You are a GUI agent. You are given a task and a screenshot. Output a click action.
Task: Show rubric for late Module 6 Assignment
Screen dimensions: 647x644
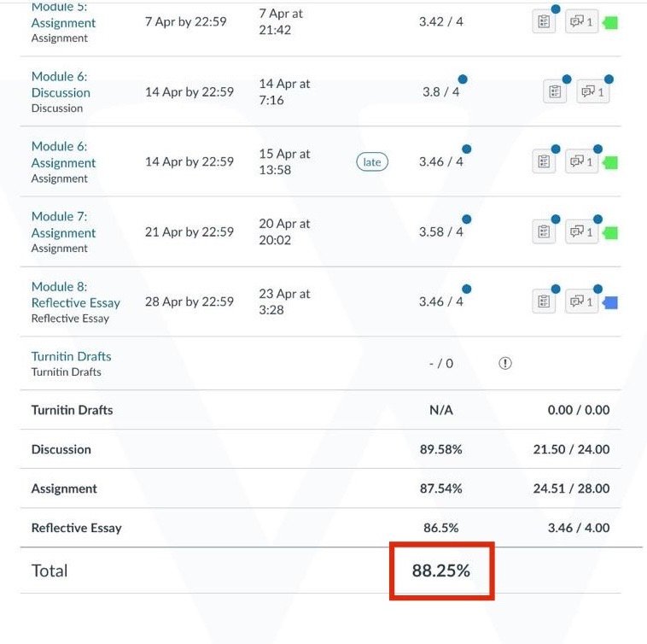coord(544,161)
